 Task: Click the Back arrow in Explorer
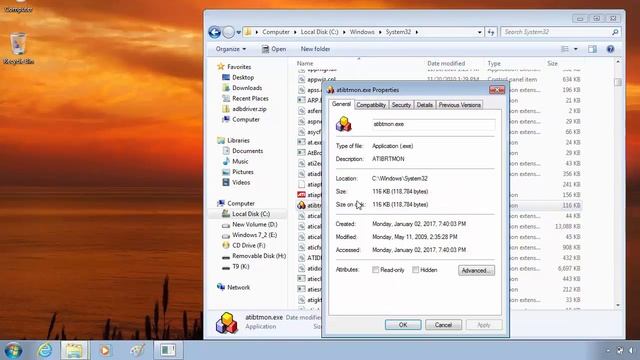point(215,32)
